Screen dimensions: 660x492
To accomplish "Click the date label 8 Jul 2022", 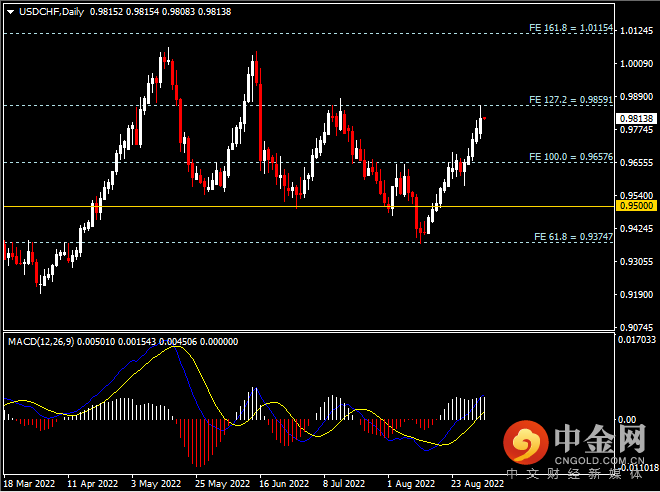I will pyautogui.click(x=344, y=484).
